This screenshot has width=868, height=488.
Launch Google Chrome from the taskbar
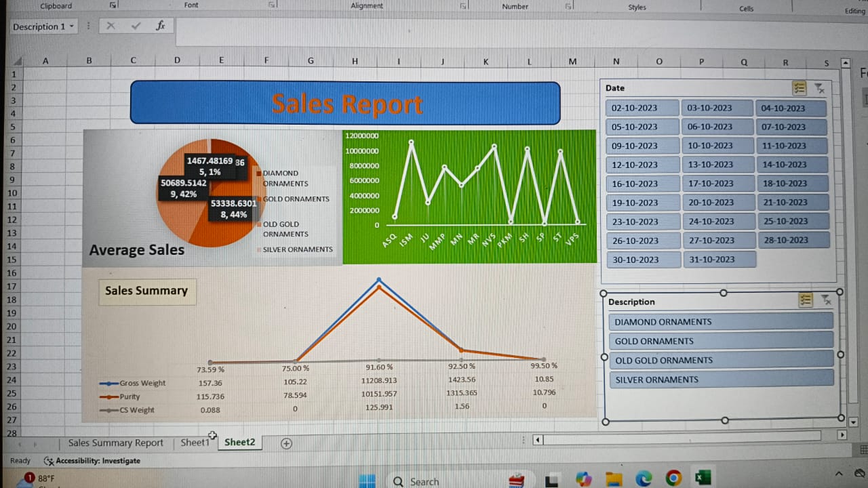[x=673, y=479]
